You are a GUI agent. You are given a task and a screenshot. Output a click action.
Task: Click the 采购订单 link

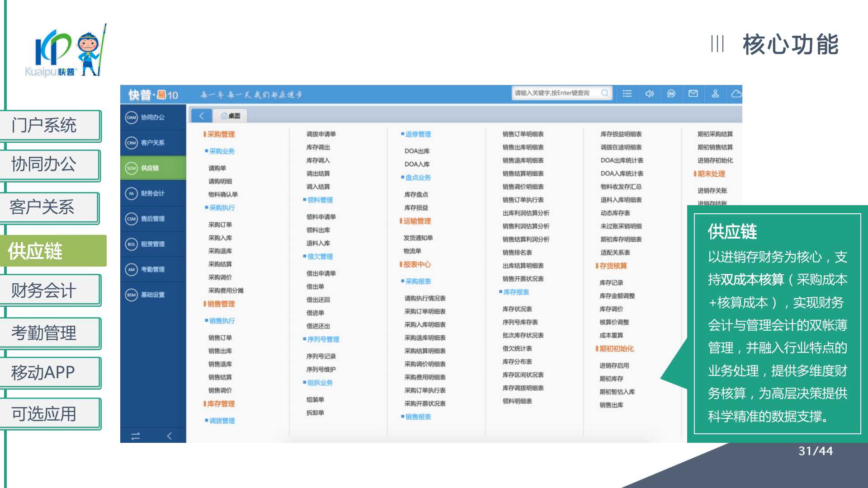pyautogui.click(x=220, y=225)
